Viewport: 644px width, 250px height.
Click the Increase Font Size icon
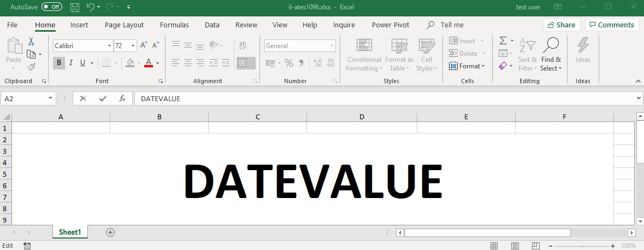[x=144, y=46]
